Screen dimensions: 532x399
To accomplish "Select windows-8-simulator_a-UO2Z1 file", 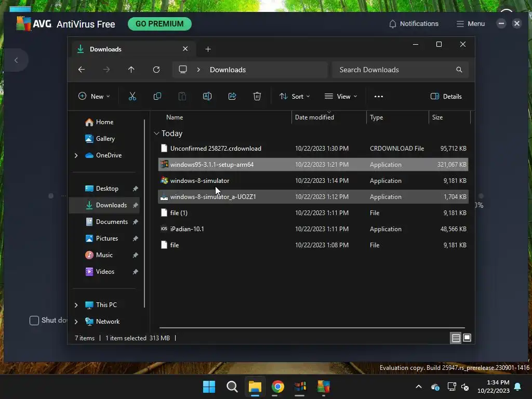I will coord(313,197).
